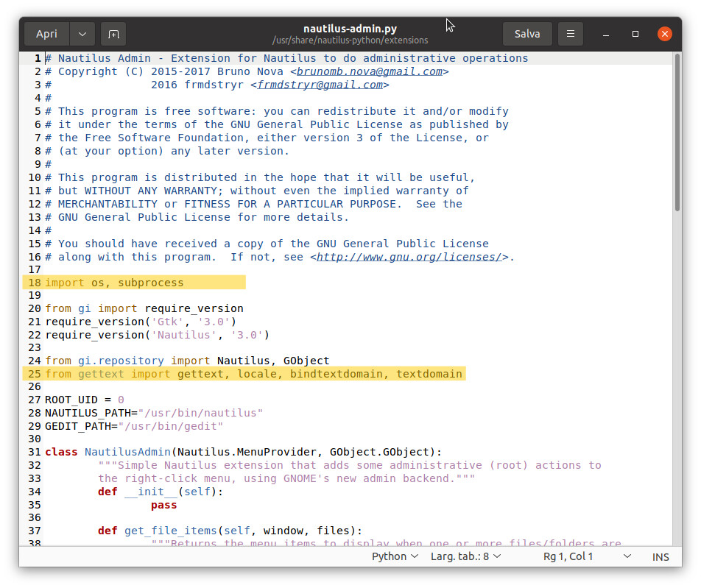Click 'You should have received a copy' line

click(267, 244)
